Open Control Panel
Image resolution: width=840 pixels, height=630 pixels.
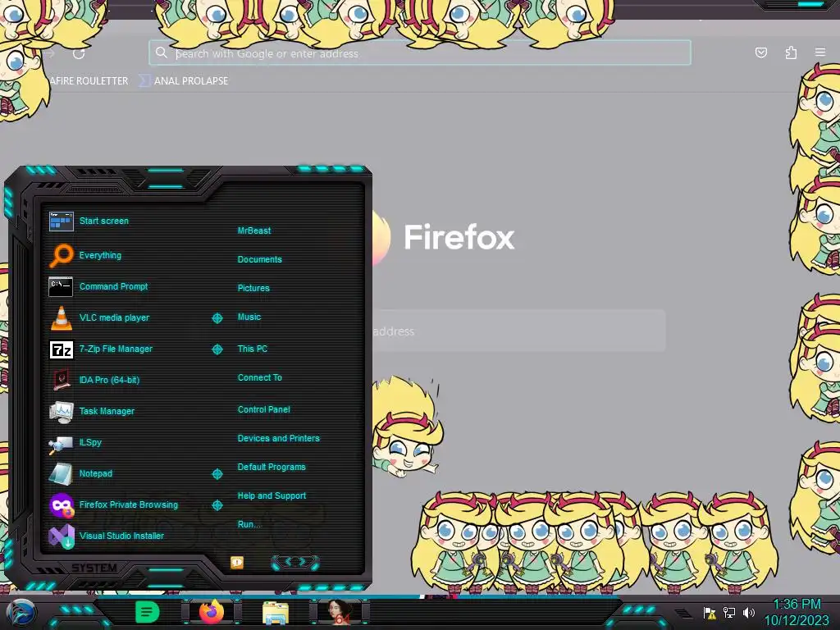click(263, 409)
